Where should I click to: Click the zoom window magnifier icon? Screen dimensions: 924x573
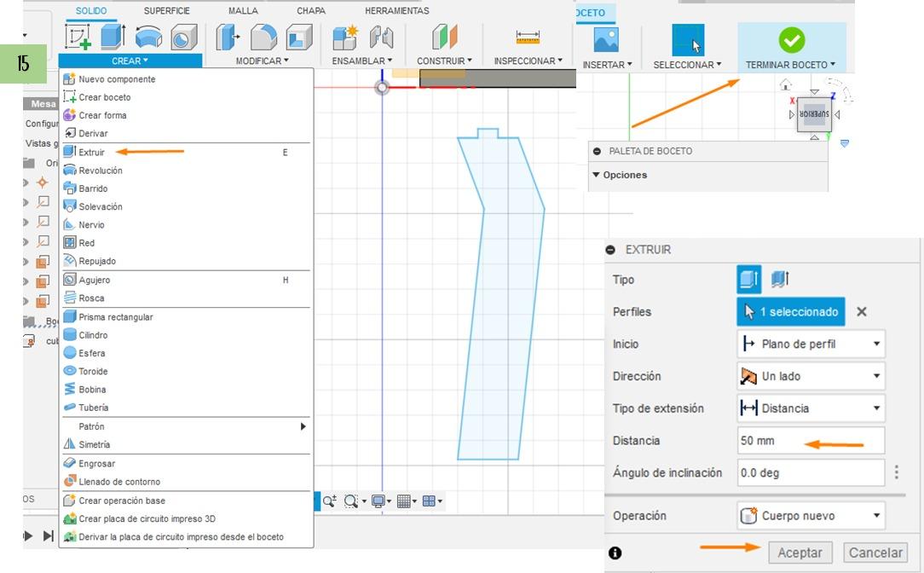click(x=329, y=501)
